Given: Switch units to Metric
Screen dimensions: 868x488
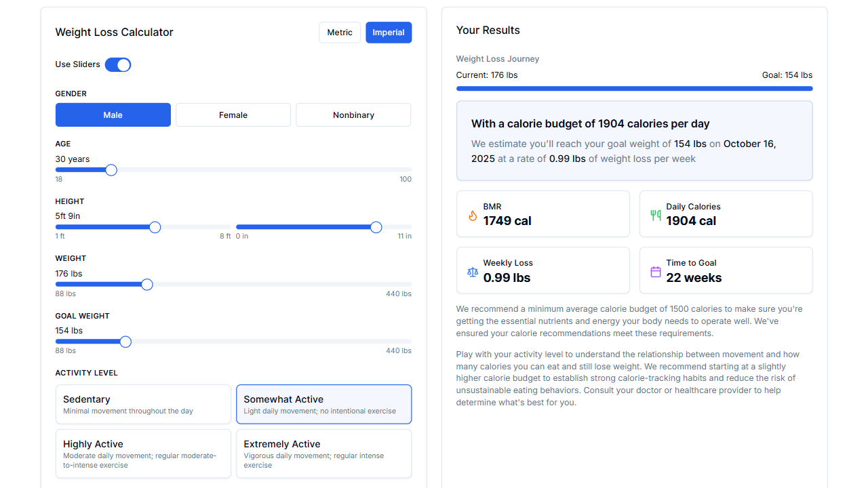Looking at the screenshot, I should click(x=340, y=33).
